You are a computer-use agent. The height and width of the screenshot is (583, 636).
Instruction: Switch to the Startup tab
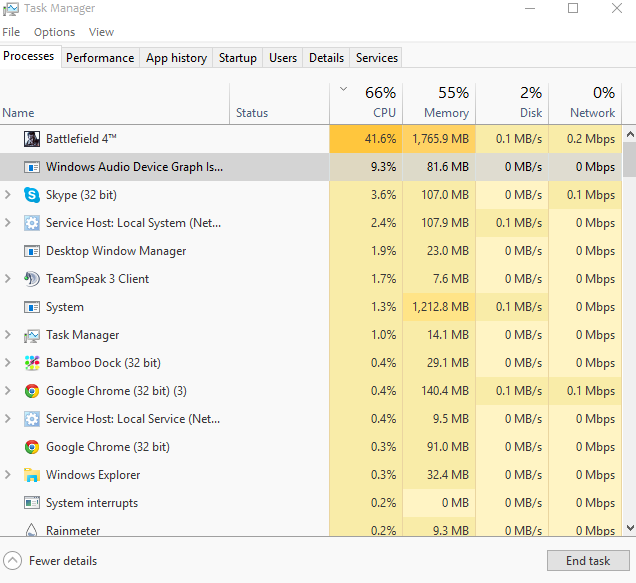coord(238,58)
